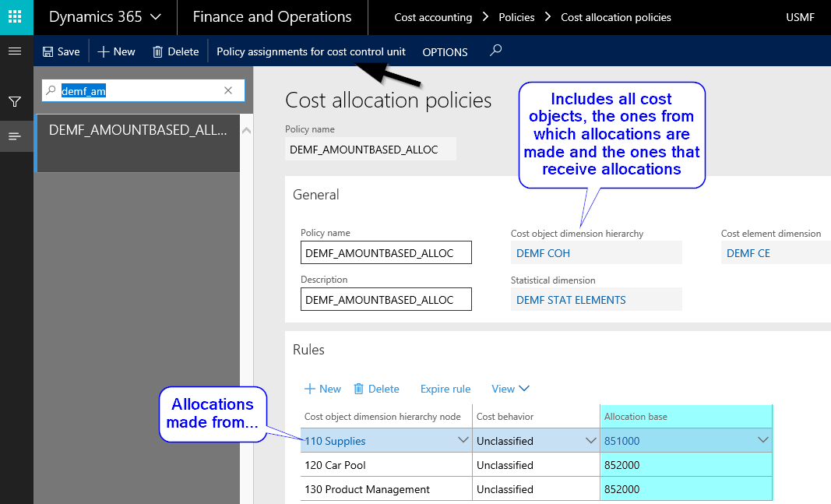Open the View dropdown in Rules
831x504 pixels.
510,389
